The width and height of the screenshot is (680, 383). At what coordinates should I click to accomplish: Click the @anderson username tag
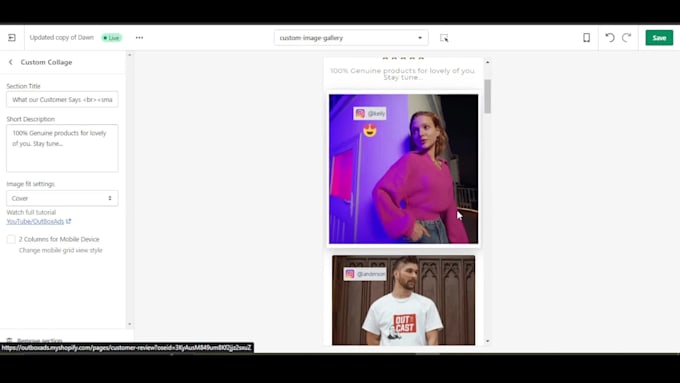[365, 274]
